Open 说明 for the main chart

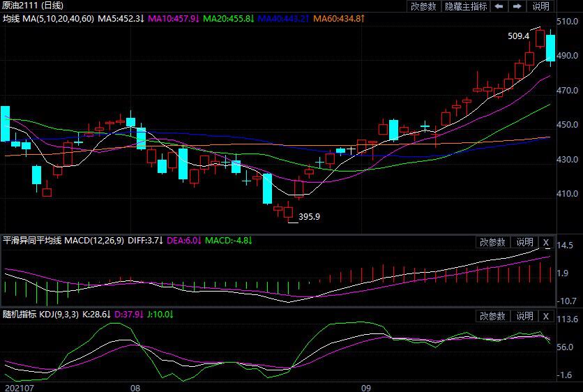[541, 6]
